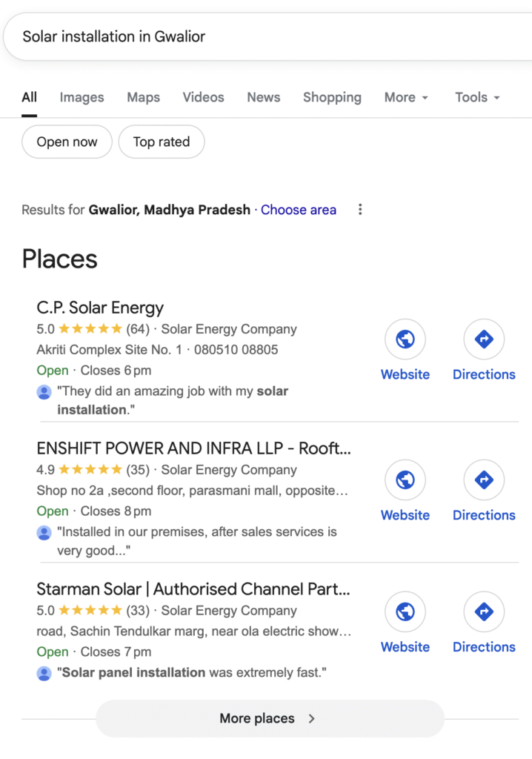Click C.P. Solar Energy directions icon
Screen dimensions: 532x759
click(x=484, y=339)
